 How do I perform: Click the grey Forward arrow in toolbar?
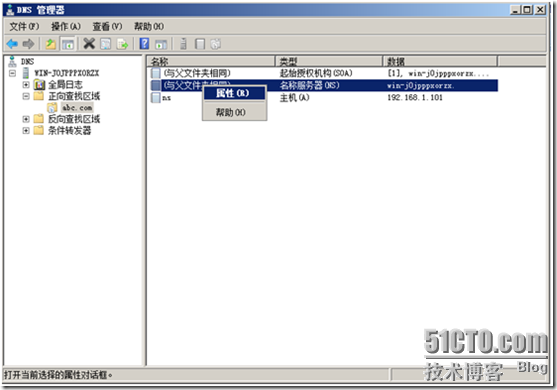point(28,44)
